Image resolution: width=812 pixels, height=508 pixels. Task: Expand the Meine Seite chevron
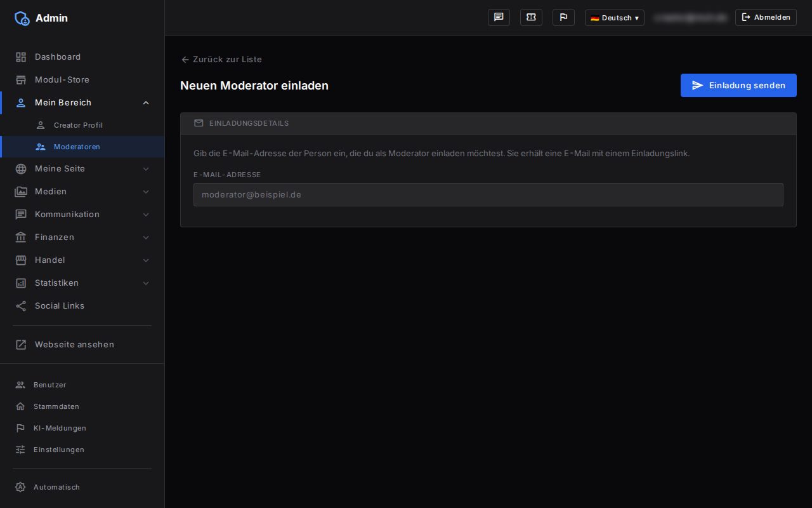[x=146, y=169]
